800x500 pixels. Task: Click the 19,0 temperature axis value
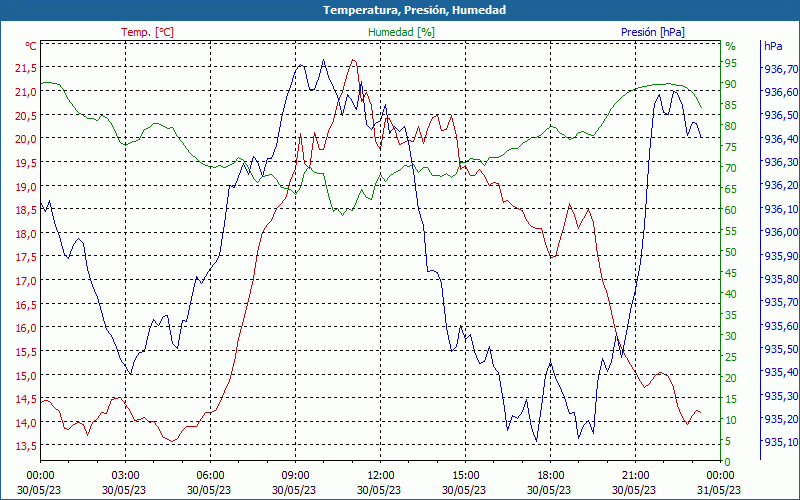click(x=26, y=187)
